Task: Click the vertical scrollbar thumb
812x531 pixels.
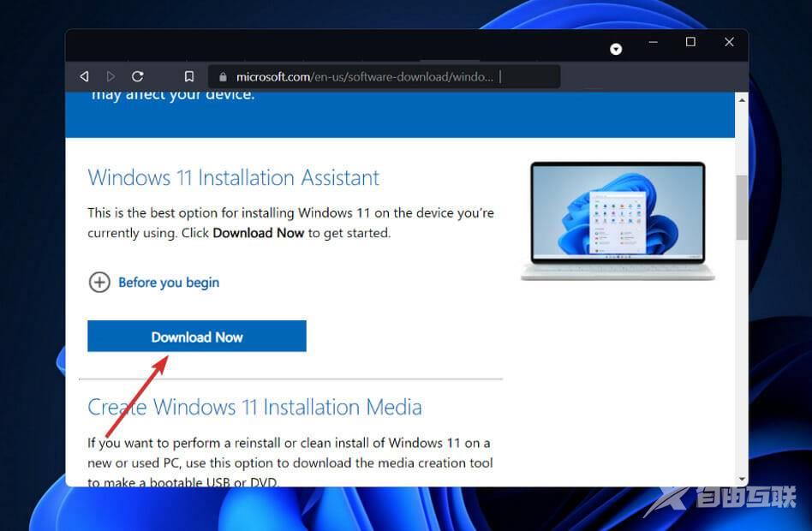Action: tap(740, 207)
